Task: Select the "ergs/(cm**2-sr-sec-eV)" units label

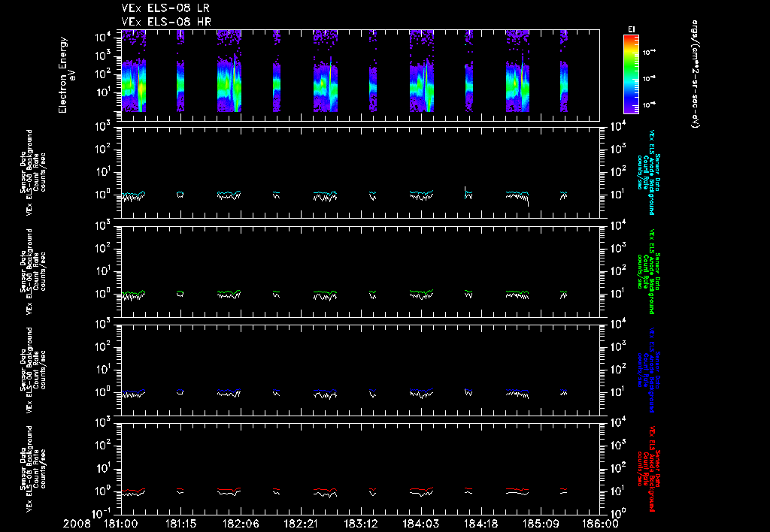Action: [x=696, y=74]
